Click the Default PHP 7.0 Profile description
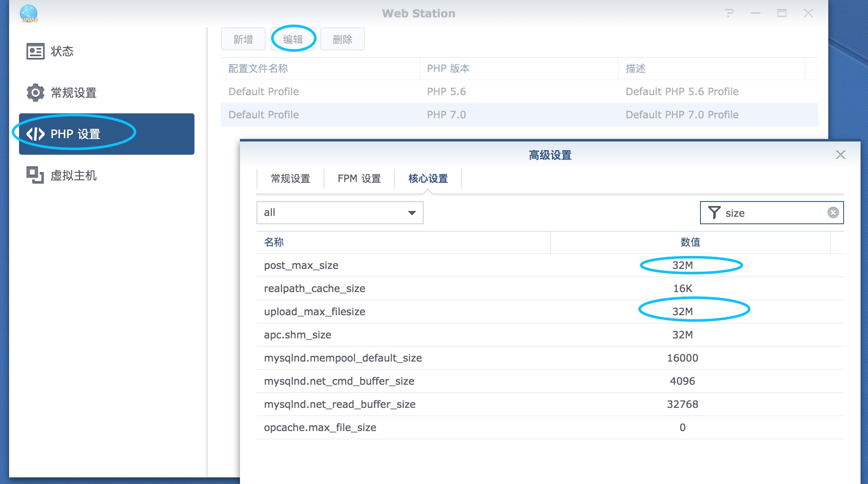The image size is (868, 484). (682, 115)
